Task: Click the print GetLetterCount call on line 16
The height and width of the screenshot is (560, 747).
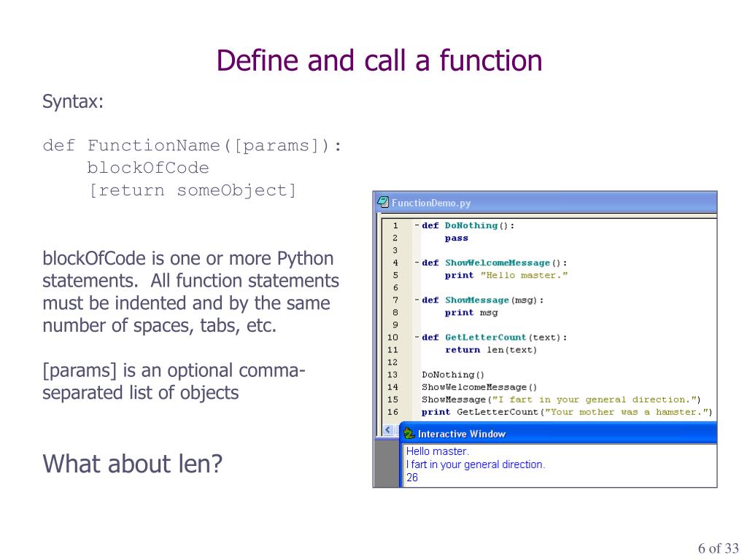Action: click(567, 412)
